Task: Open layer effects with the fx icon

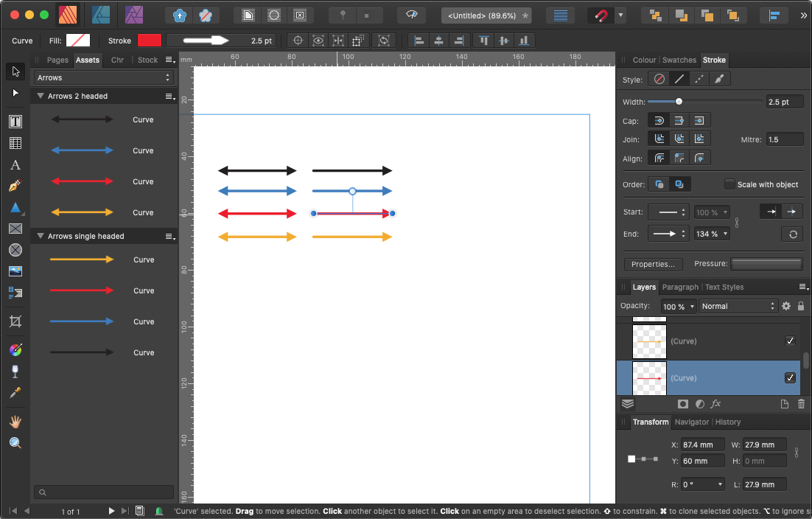Action: 715,404
